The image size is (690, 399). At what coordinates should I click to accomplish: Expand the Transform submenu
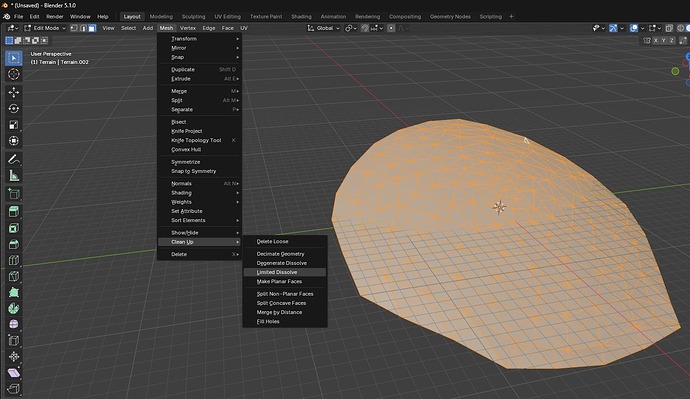(200, 39)
